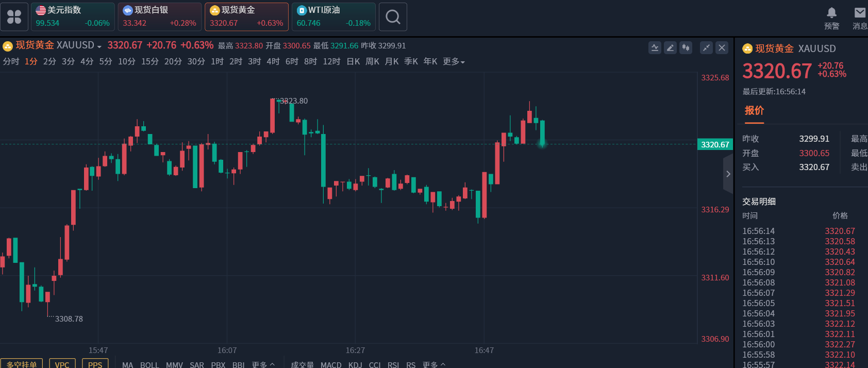Toggle the VPC indicator button
The image size is (868, 368).
point(62,364)
